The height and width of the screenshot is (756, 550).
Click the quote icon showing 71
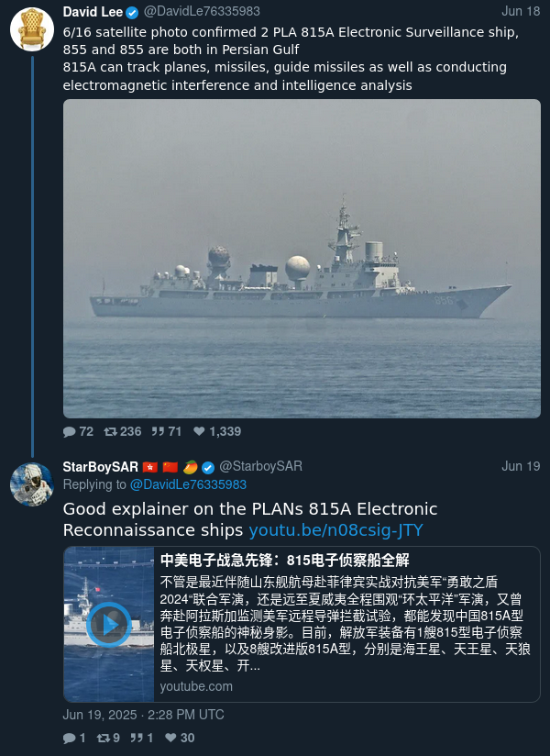point(158,431)
